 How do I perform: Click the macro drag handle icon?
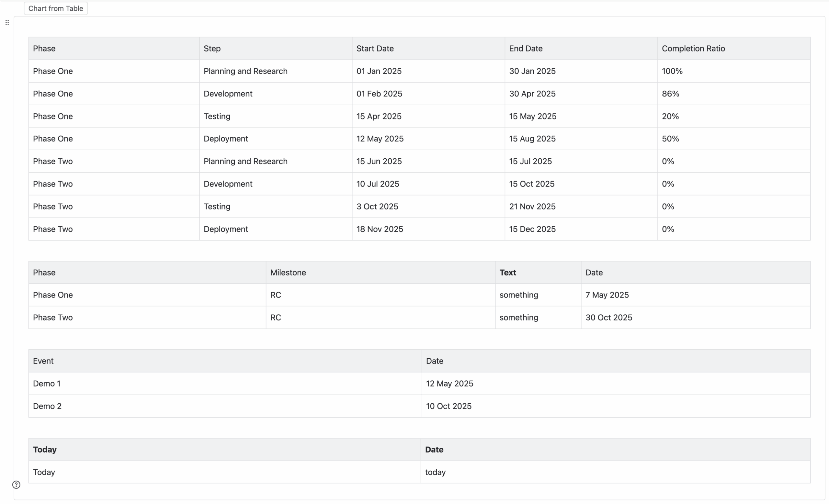[7, 23]
